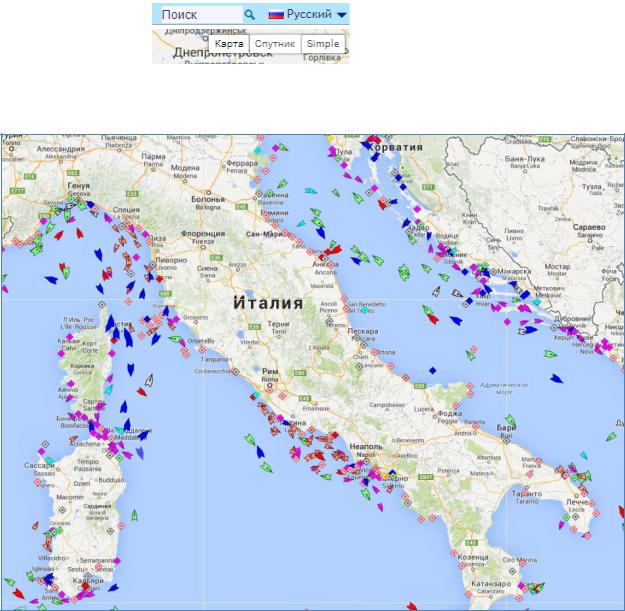Select the yellow marker north of Пула
Screen dimensions: 625x611
[x=330, y=138]
